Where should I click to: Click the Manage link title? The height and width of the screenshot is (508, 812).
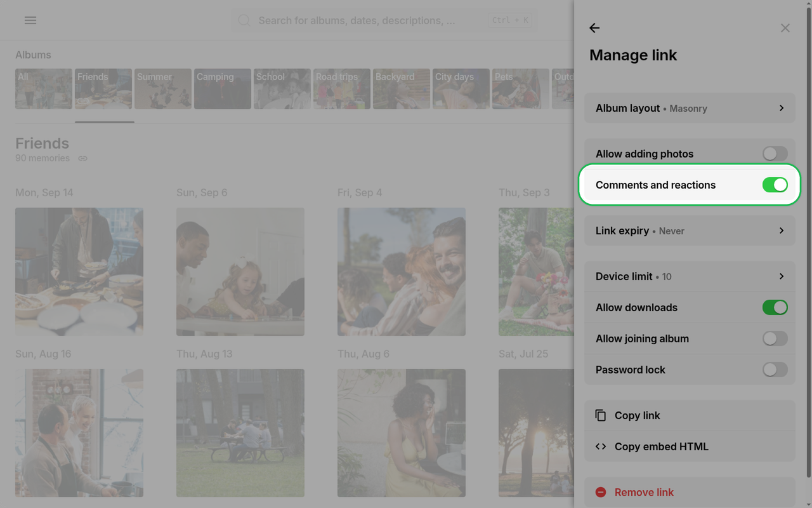click(633, 55)
